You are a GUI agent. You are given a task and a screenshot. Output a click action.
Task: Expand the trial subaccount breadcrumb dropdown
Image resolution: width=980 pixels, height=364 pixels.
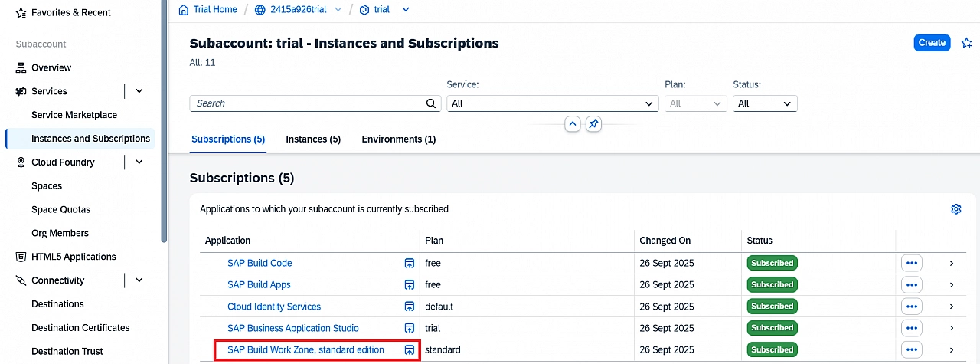(x=406, y=10)
